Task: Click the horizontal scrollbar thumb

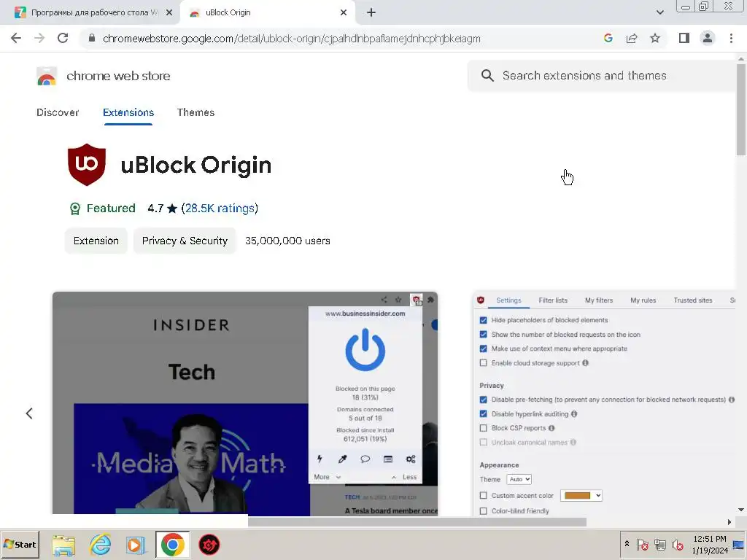Action: 417,522
